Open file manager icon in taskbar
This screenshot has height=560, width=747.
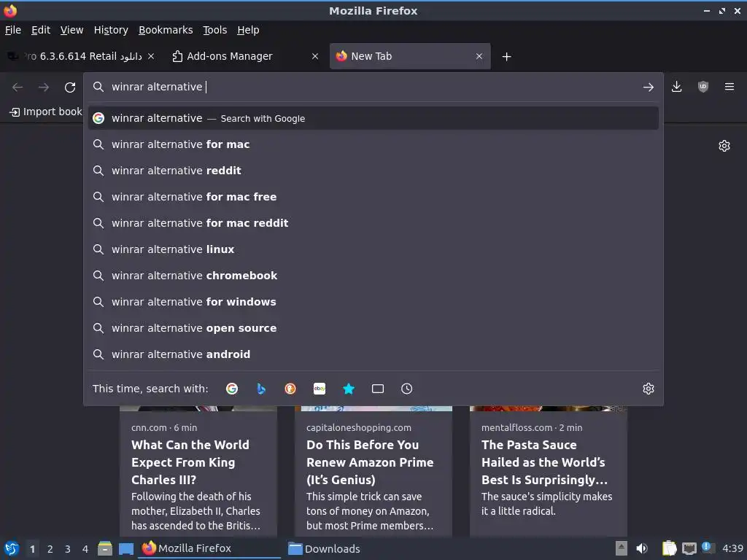click(x=105, y=548)
